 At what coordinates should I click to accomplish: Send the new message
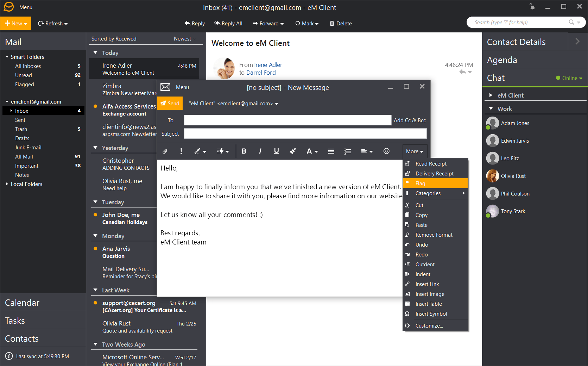pyautogui.click(x=170, y=103)
